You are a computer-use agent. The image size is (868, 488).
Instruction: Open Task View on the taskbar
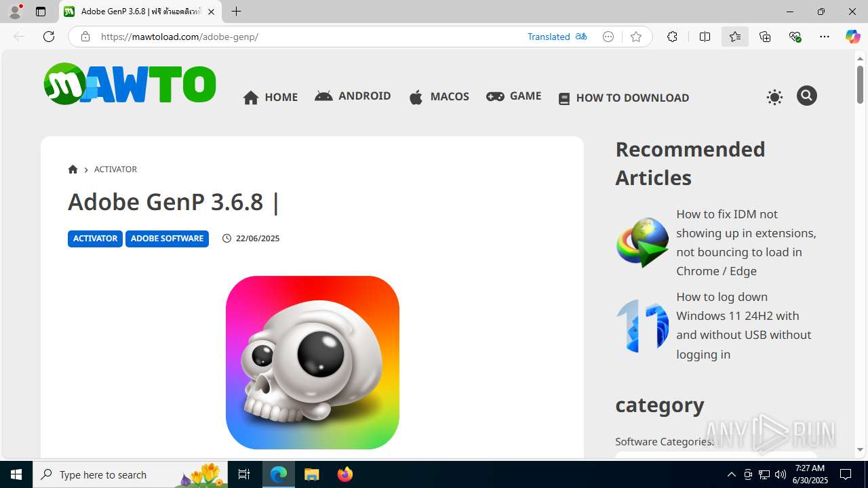244,474
